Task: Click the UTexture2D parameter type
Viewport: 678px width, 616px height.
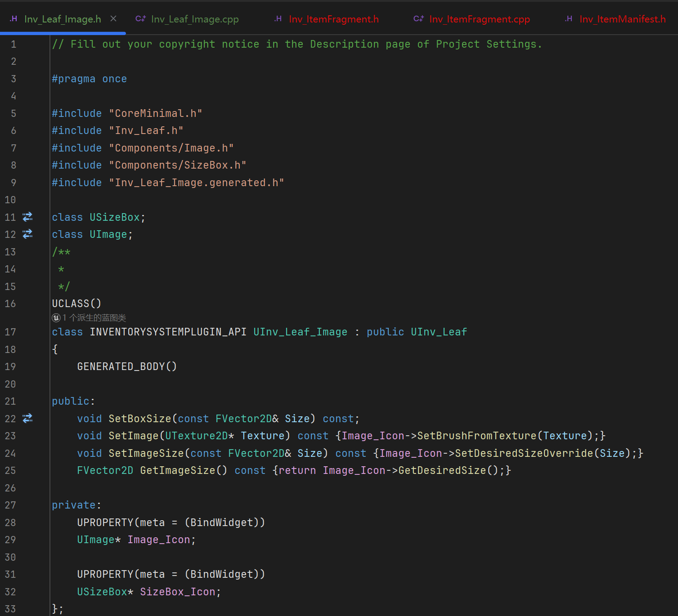Action: click(197, 436)
